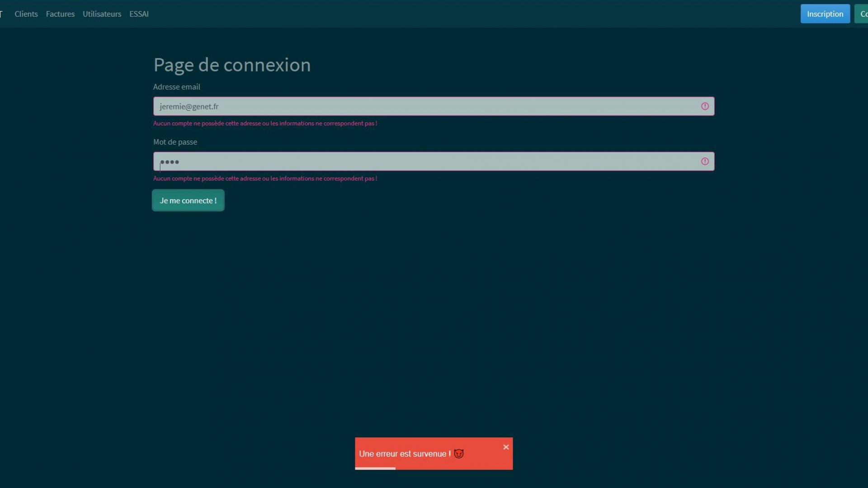Open the Utilisateurs nav link

(x=102, y=14)
